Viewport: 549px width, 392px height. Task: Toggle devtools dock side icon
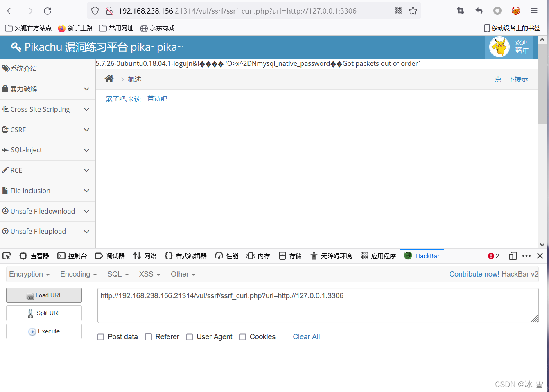(x=513, y=256)
